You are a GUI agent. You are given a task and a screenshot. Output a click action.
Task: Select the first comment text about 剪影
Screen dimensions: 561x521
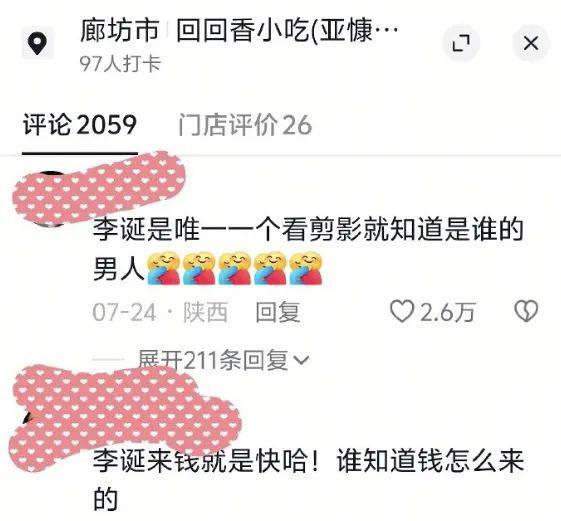point(308,249)
